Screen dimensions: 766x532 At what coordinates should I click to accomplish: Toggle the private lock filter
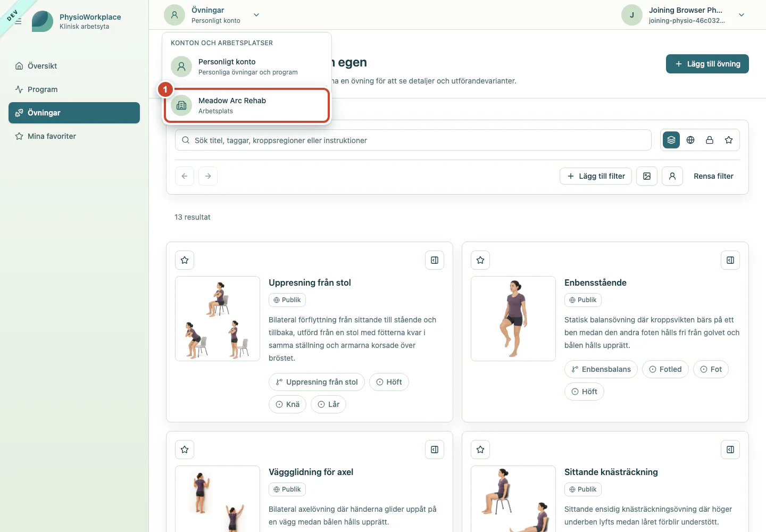710,140
